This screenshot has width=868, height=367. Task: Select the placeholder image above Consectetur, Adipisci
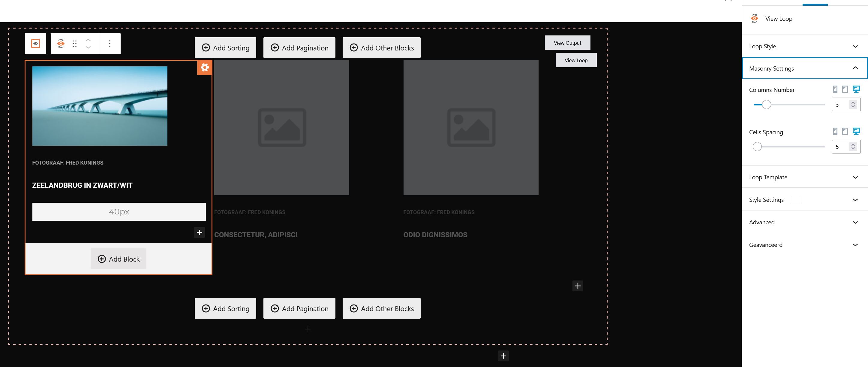tap(282, 128)
